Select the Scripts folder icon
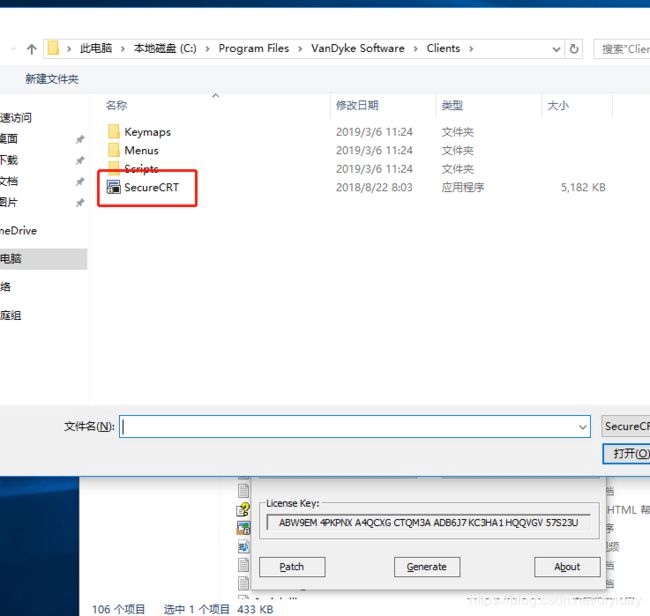 [x=114, y=167]
